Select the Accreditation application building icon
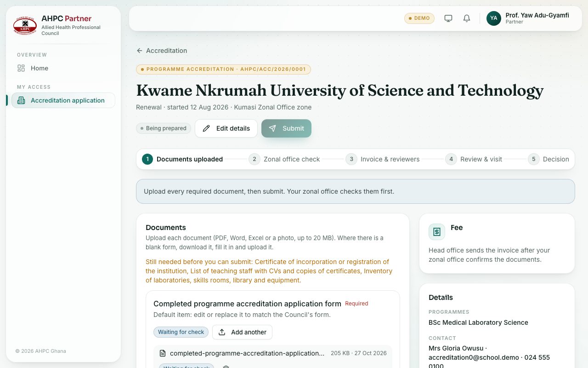Screen dimensions: 588x368 pyautogui.click(x=21, y=100)
